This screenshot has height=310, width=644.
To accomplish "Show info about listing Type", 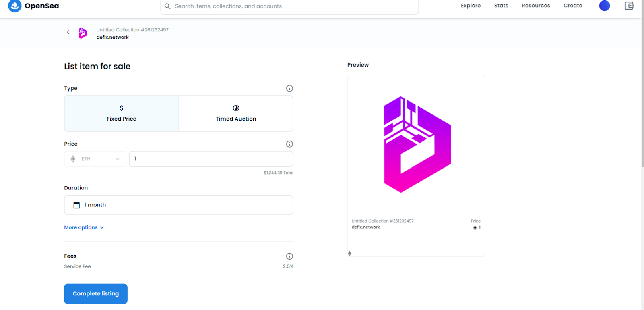I will click(289, 88).
